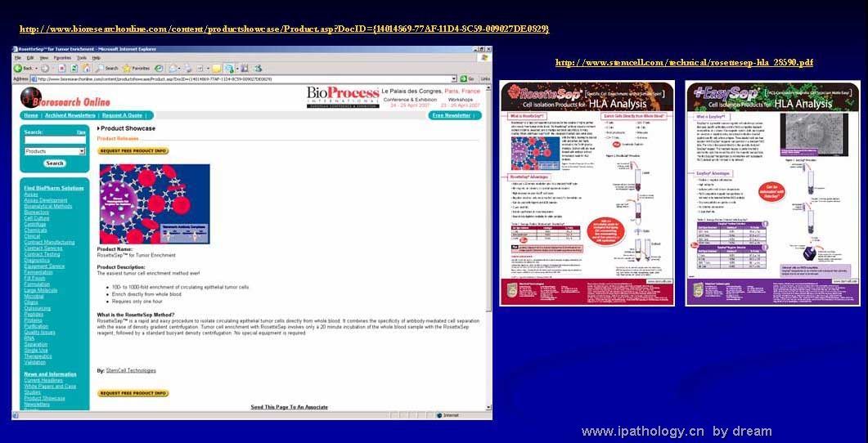Click Bioresearch Online globe logo
Screen dimensions: 868x443
(29, 97)
